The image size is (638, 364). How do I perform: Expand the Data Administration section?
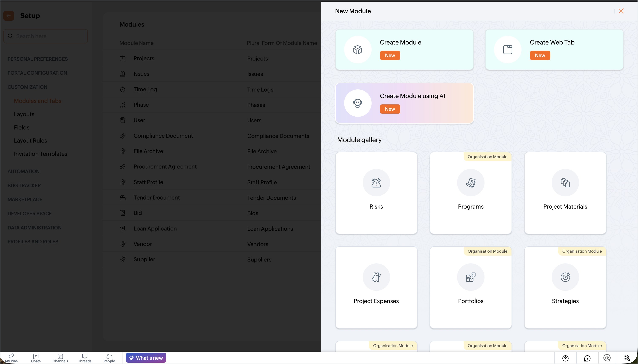(x=35, y=228)
